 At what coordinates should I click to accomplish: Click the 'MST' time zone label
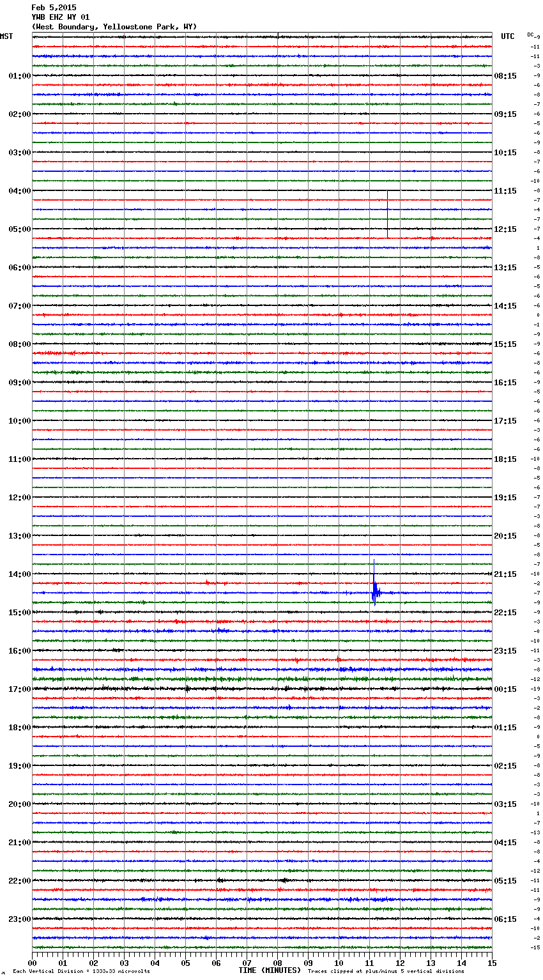6,36
